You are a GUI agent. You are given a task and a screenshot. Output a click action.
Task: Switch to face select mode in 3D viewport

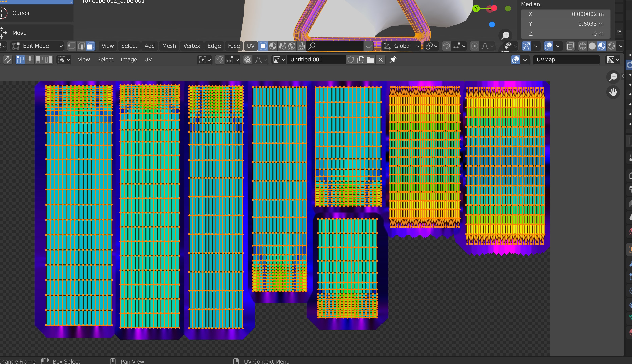pyautogui.click(x=91, y=46)
